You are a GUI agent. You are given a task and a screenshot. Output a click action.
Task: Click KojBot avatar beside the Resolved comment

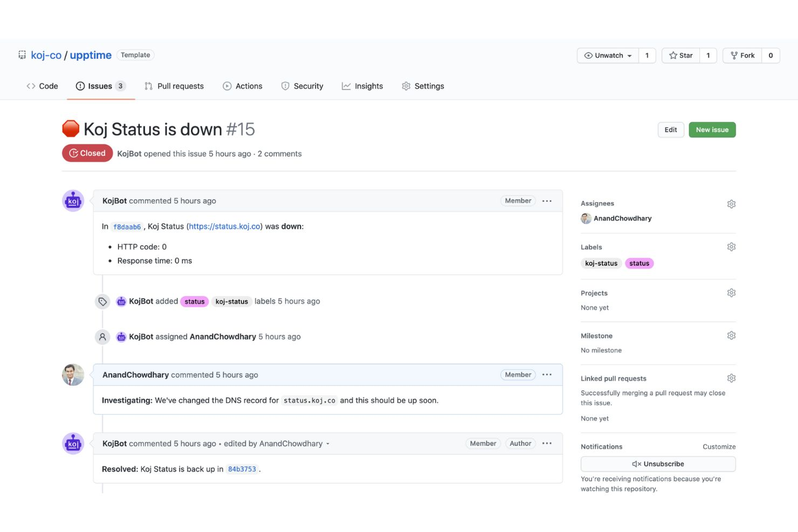[73, 444]
